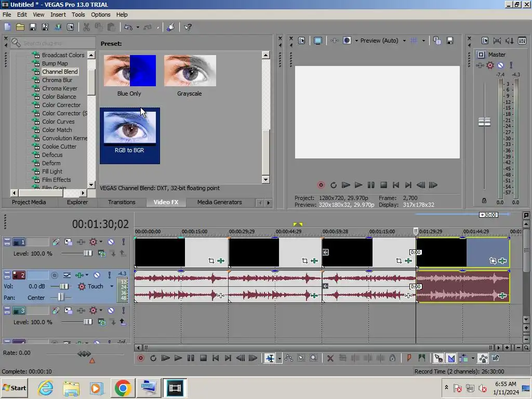The image size is (532, 399).
Task: Open dropdown beside the auto ripple icon
Action: pyautogui.click(x=473, y=358)
